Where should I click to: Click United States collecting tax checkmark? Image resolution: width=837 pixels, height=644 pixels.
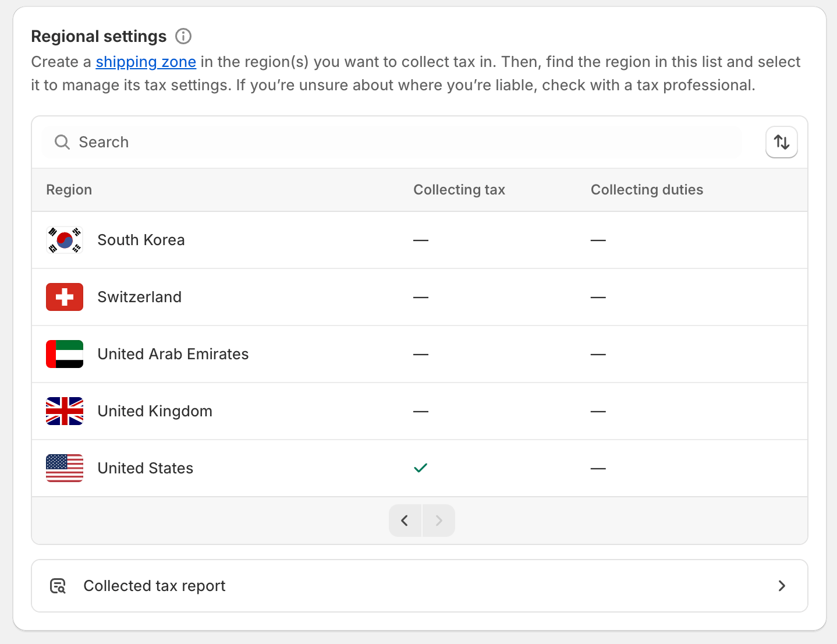click(x=420, y=468)
